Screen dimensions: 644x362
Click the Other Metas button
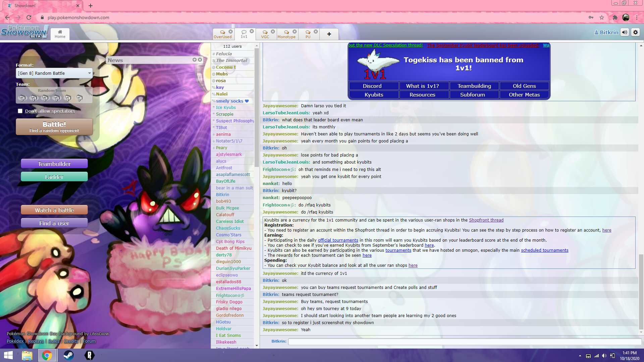click(x=524, y=95)
